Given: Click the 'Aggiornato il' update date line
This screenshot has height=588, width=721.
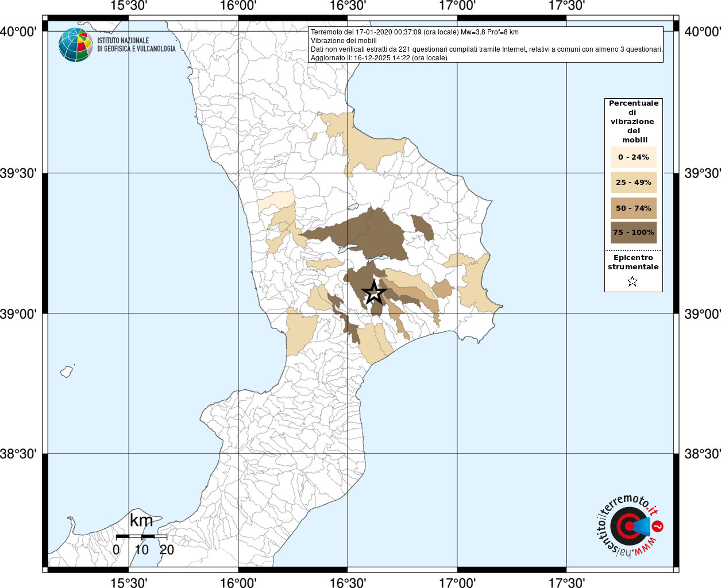Looking at the screenshot, I should pos(379,58).
